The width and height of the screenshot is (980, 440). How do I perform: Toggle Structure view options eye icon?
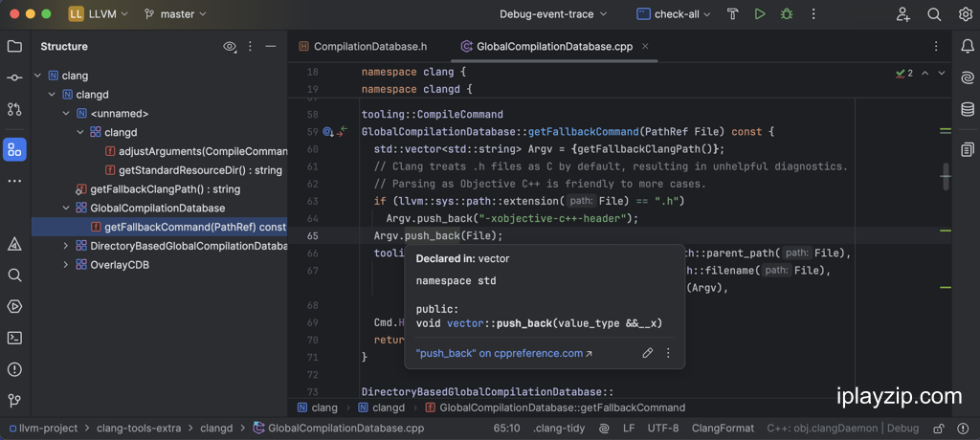point(230,46)
